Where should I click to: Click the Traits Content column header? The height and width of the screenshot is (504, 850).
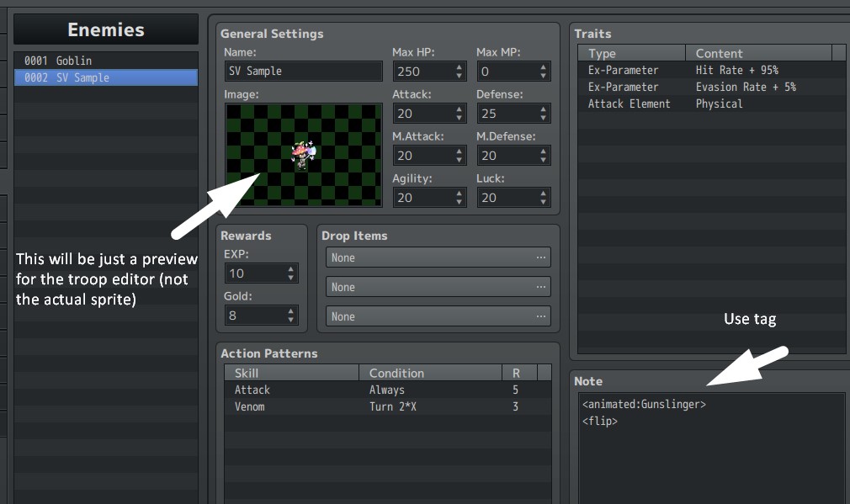pyautogui.click(x=758, y=53)
